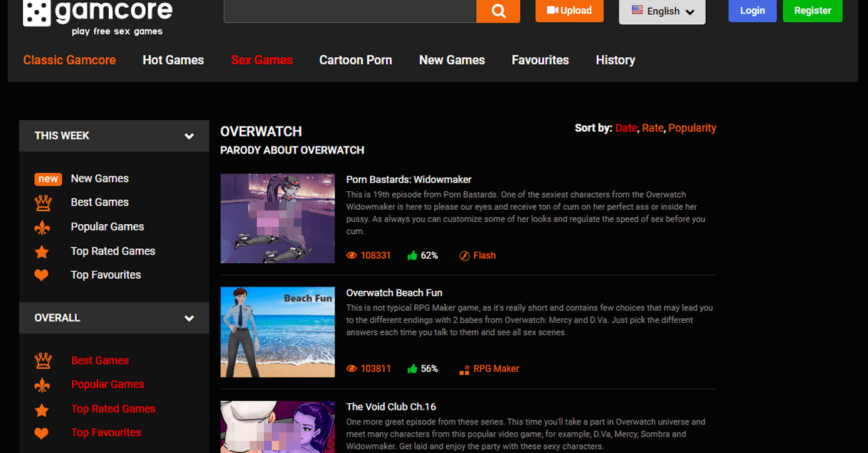This screenshot has height=453, width=868.
Task: Go to the History menu item
Action: pyautogui.click(x=615, y=60)
